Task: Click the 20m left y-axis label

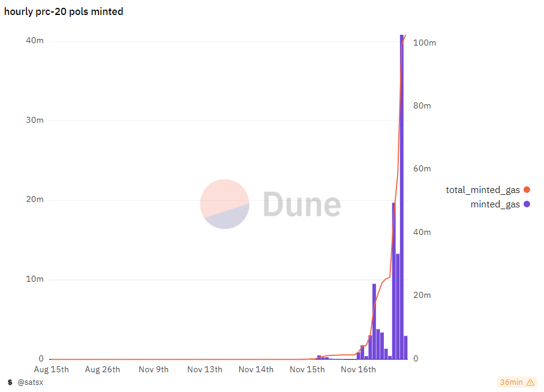Action: pos(35,200)
